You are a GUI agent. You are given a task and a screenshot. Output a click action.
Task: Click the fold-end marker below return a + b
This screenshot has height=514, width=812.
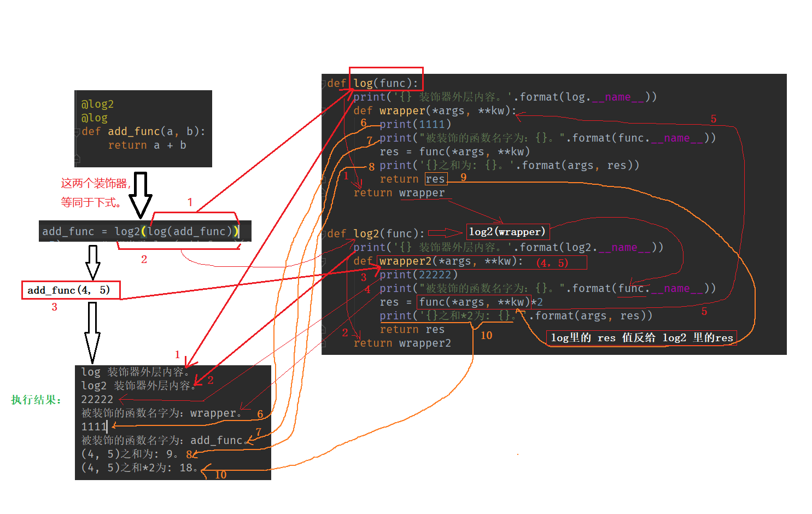(77, 159)
